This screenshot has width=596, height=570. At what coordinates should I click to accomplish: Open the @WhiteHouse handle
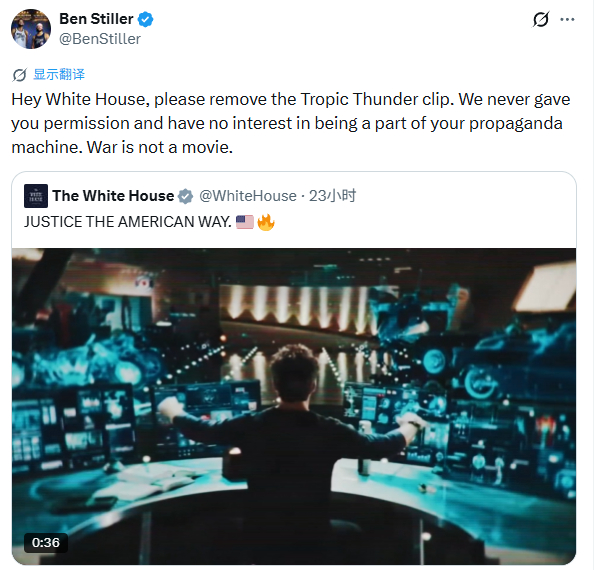pos(248,196)
